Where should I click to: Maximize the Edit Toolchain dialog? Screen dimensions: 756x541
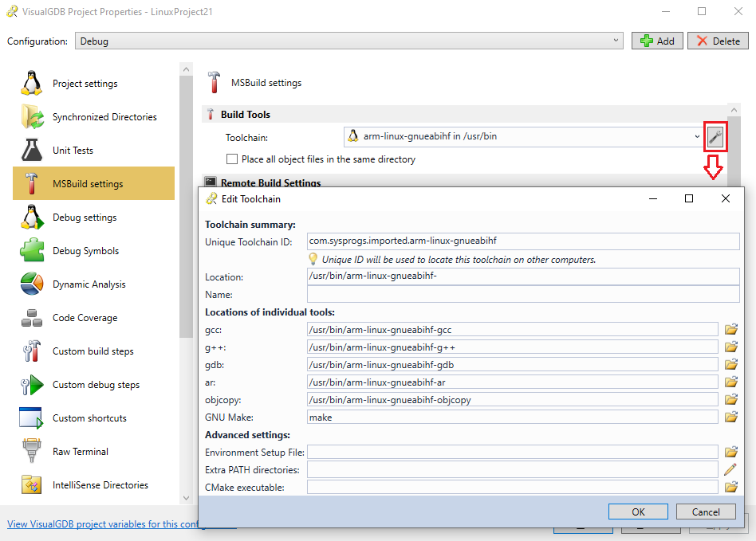coord(689,198)
